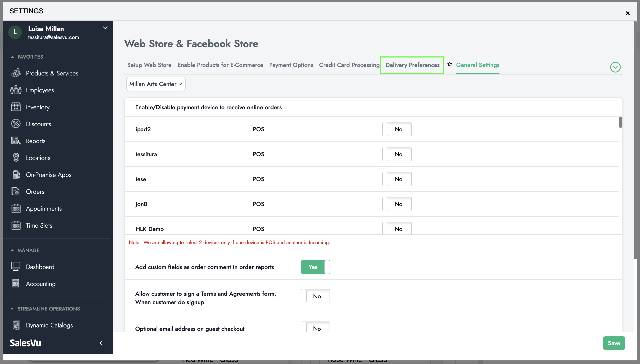This screenshot has height=364, width=640.
Task: Click the Inventory icon in sidebar
Action: [x=16, y=106]
